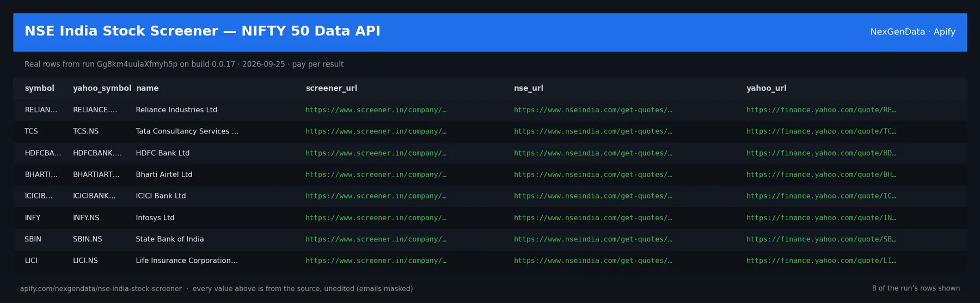
Task: Click the yahoo_symbol column header
Action: tap(102, 88)
